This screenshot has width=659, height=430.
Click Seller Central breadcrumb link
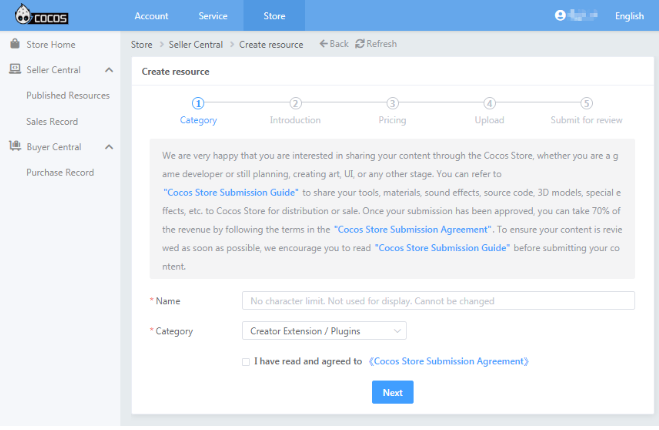coord(196,45)
